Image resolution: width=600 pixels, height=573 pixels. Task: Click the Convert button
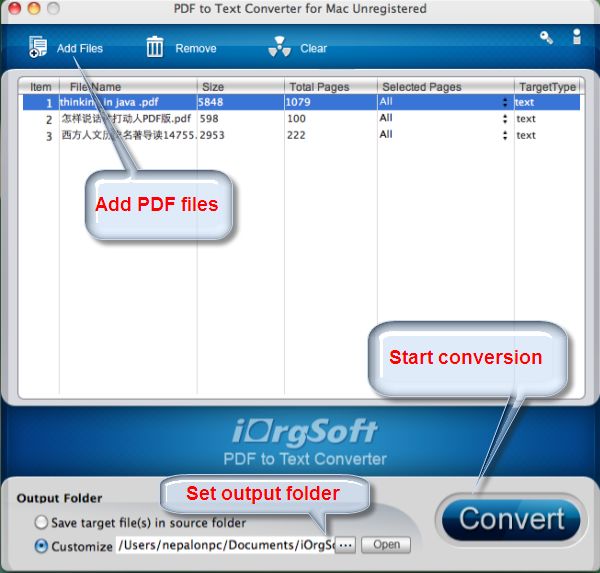[x=511, y=519]
